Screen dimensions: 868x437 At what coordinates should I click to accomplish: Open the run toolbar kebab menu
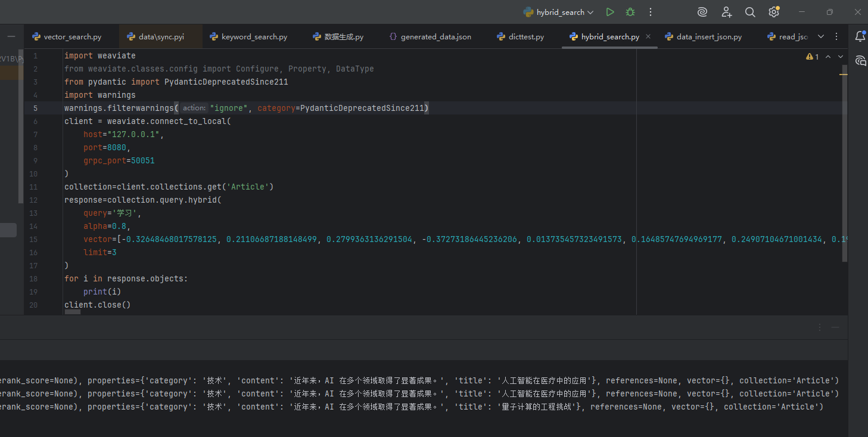(x=650, y=11)
